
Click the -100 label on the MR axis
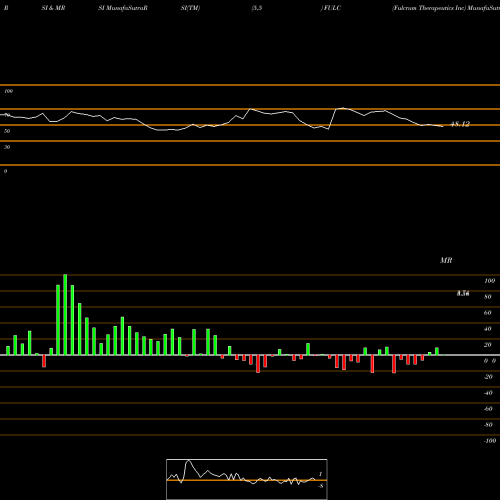pyautogui.click(x=490, y=441)
